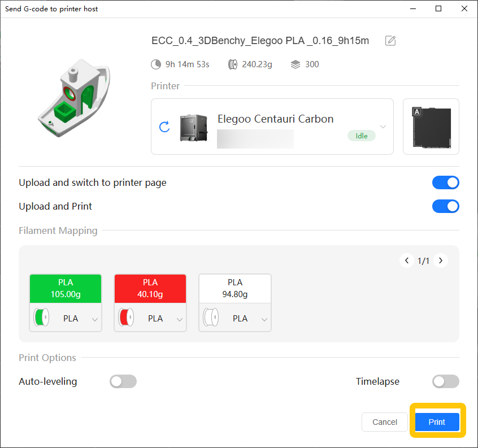Click the 1/1 page indicator
Viewport: 478px width, 448px height.
pyautogui.click(x=423, y=261)
